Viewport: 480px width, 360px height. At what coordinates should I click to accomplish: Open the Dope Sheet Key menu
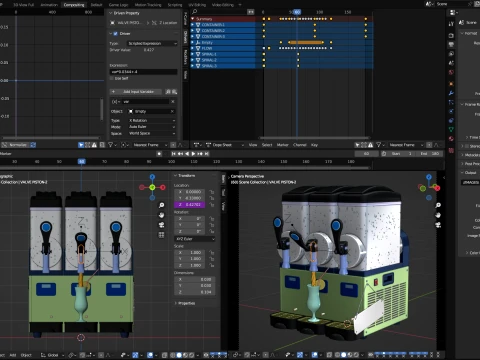click(314, 145)
